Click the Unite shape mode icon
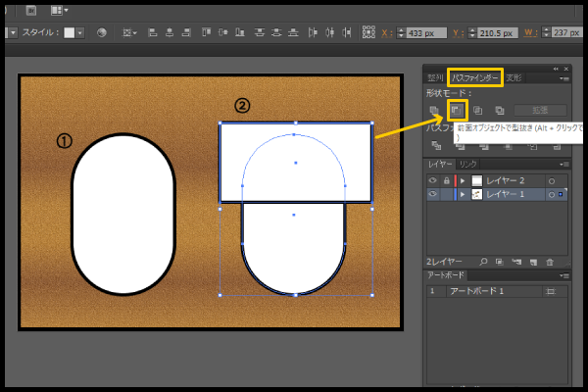 tap(434, 110)
